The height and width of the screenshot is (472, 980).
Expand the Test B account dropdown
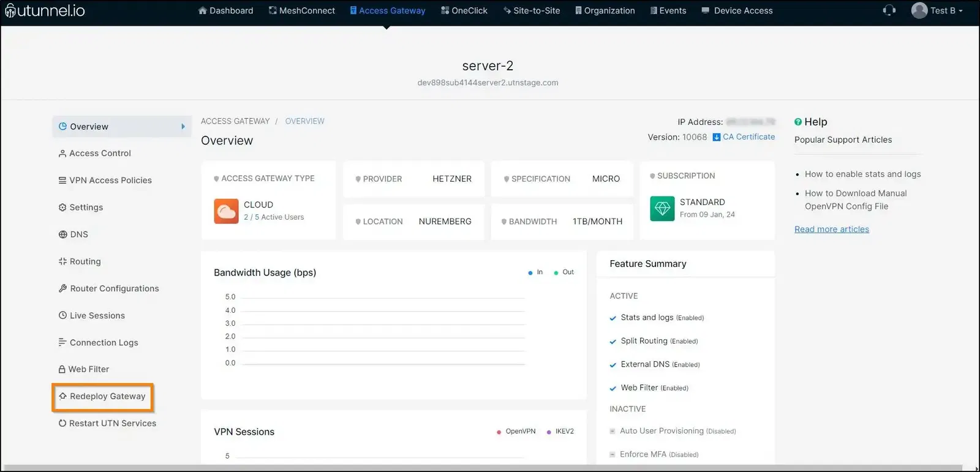[x=946, y=10]
